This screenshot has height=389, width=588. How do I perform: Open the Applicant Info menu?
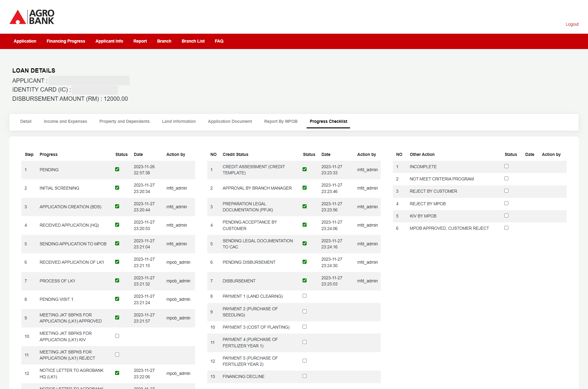(x=109, y=41)
